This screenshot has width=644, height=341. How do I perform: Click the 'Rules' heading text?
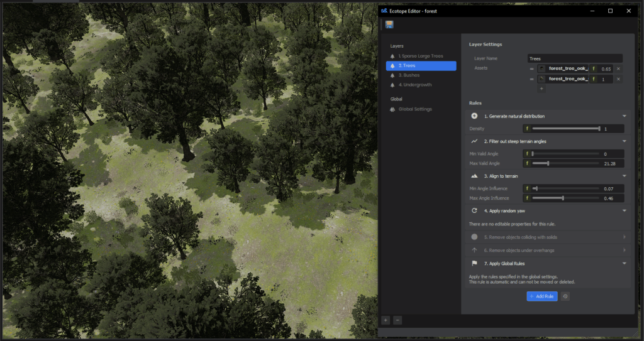coord(475,103)
